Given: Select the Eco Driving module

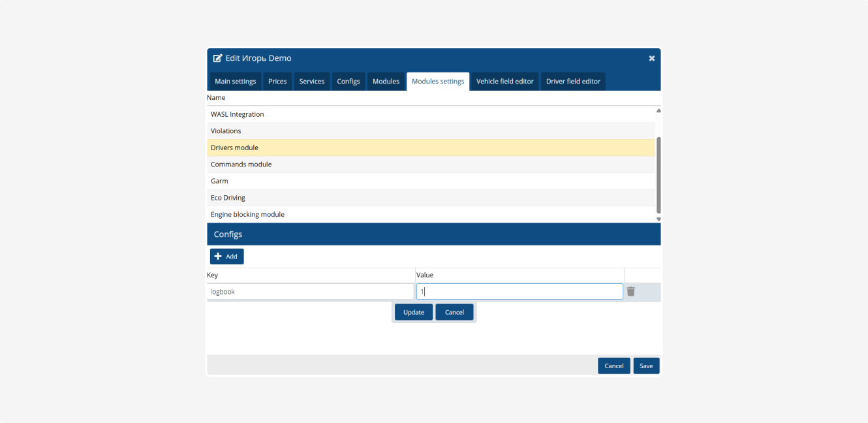Looking at the screenshot, I should tap(431, 198).
